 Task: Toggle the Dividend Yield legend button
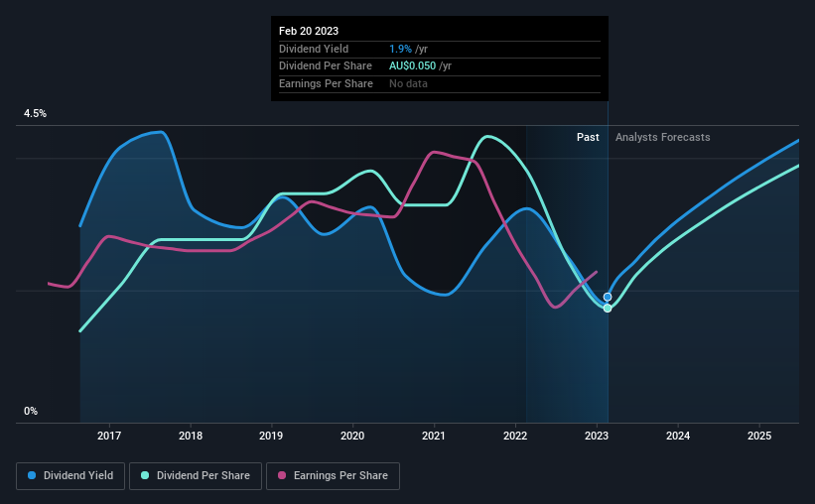pos(70,476)
